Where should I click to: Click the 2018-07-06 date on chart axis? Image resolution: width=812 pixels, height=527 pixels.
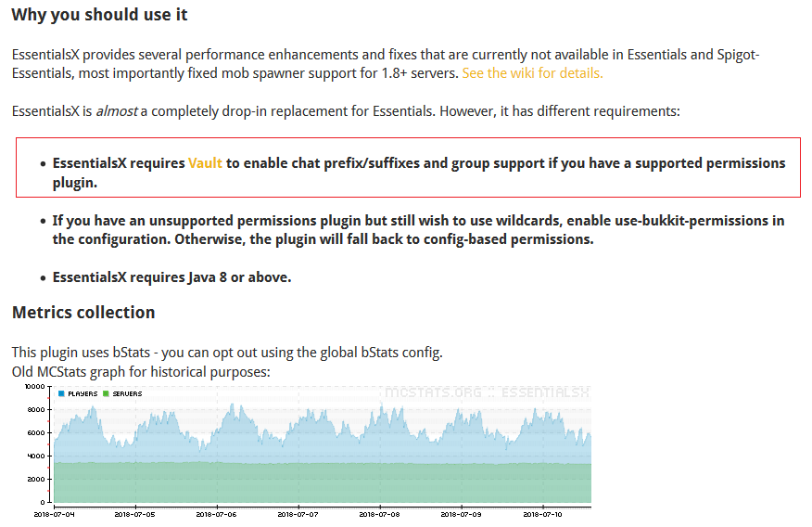coord(219,512)
